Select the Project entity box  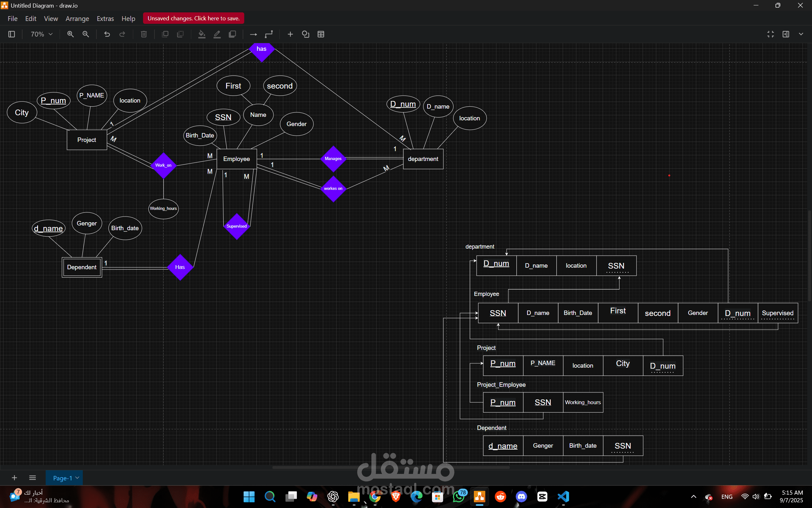click(x=87, y=140)
